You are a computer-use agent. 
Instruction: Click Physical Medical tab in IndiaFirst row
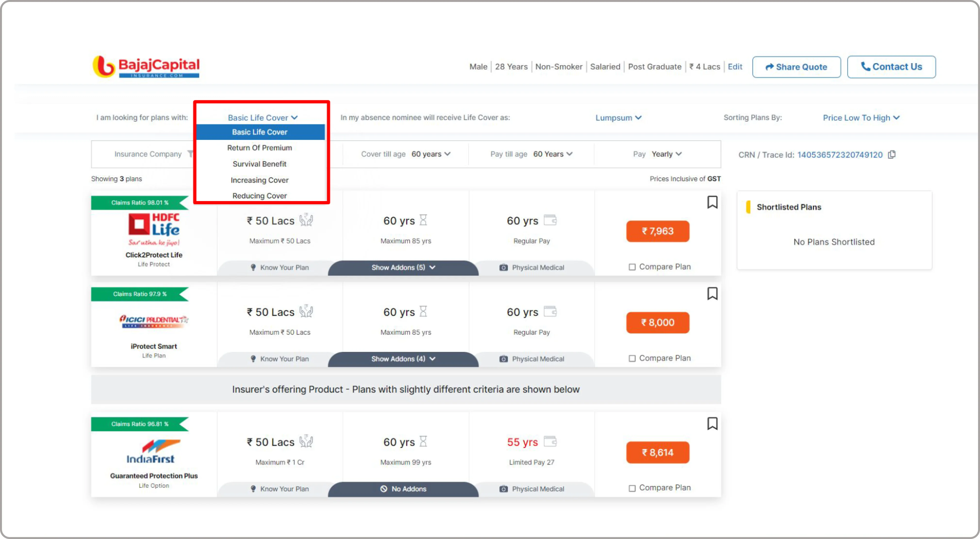point(532,489)
